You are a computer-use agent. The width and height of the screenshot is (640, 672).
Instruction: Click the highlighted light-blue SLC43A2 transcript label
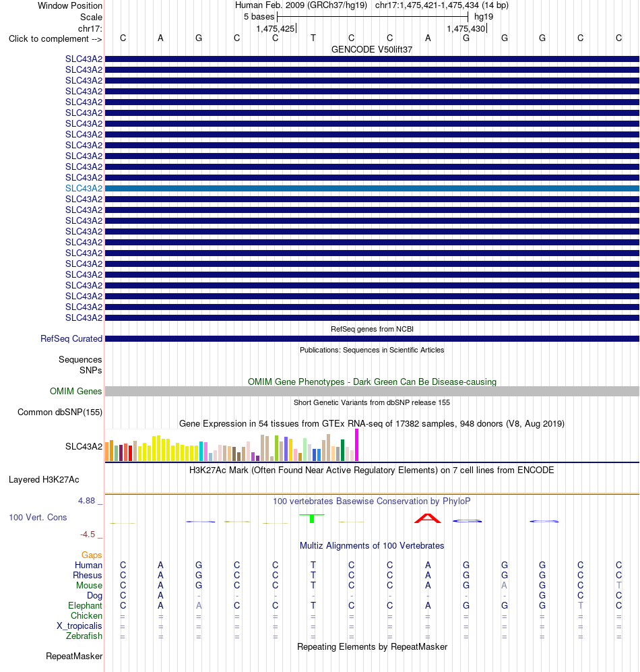click(x=84, y=188)
